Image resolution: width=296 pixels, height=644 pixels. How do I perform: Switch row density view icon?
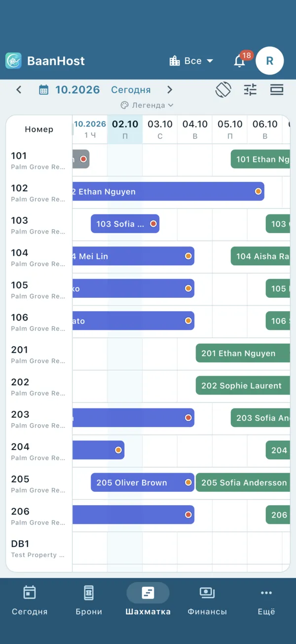point(277,89)
